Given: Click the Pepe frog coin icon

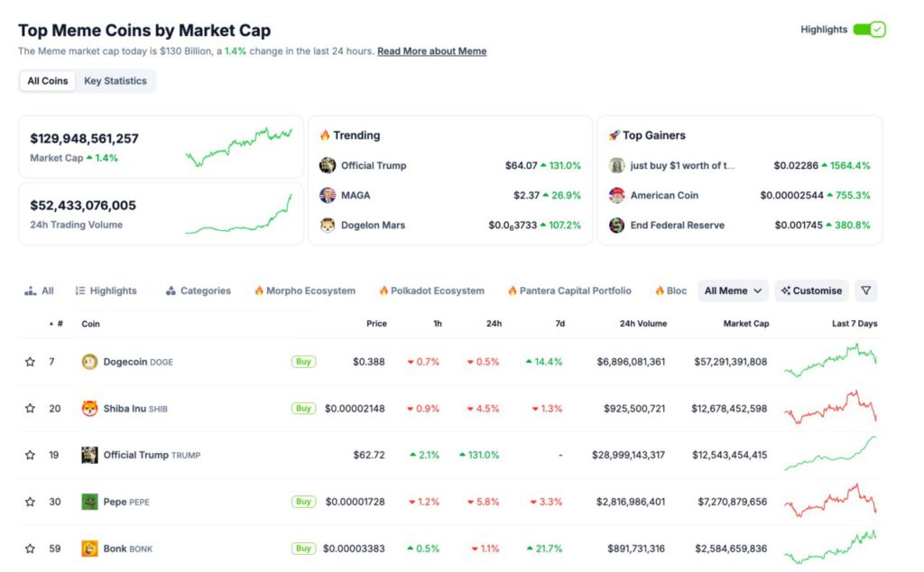Looking at the screenshot, I should [89, 502].
